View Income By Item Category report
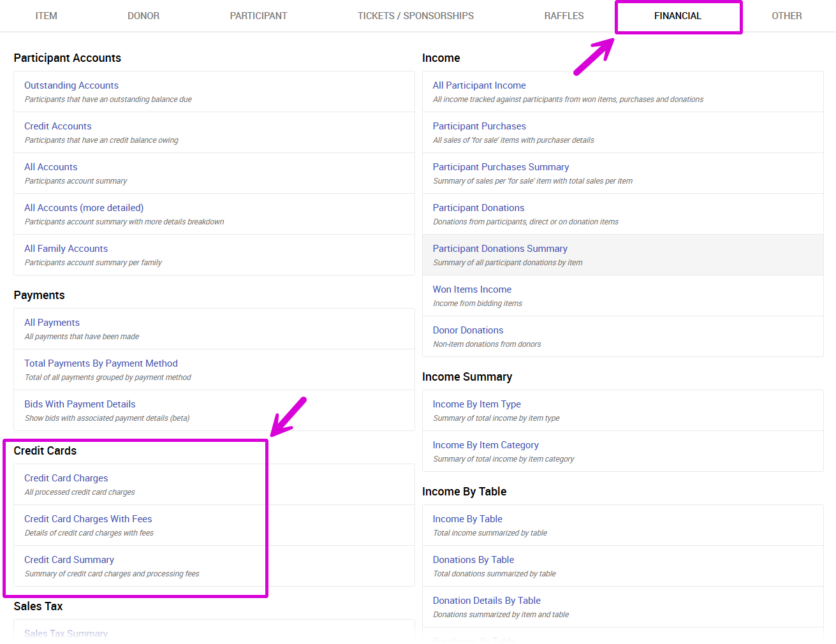The image size is (836, 644). [485, 445]
